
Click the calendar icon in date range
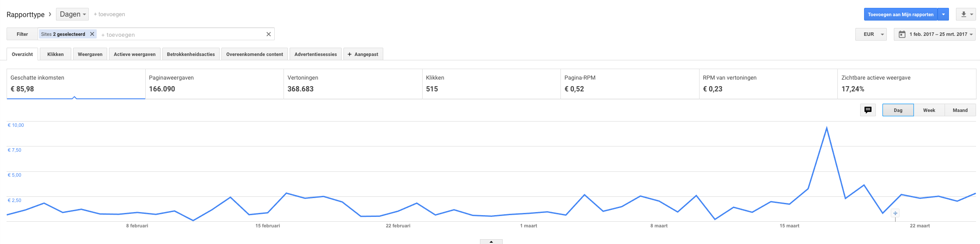(902, 34)
